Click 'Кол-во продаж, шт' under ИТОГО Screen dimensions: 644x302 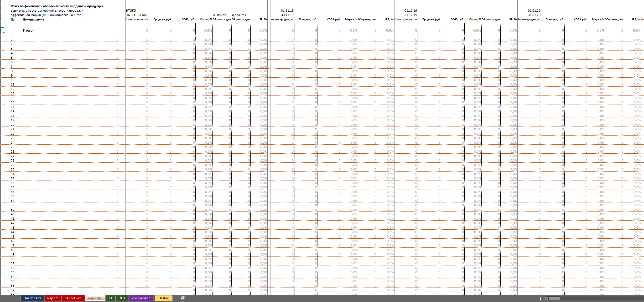(x=137, y=19)
